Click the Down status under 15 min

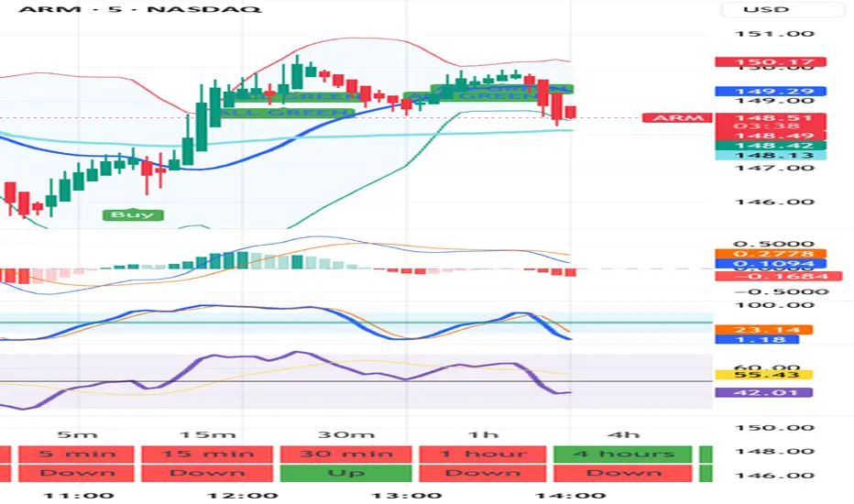point(207,473)
